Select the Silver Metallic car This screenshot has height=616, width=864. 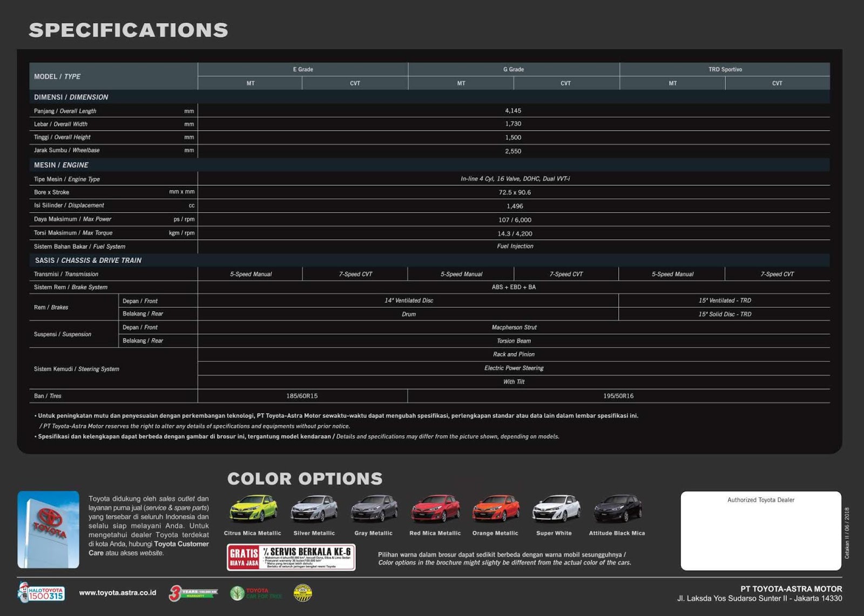pos(314,509)
